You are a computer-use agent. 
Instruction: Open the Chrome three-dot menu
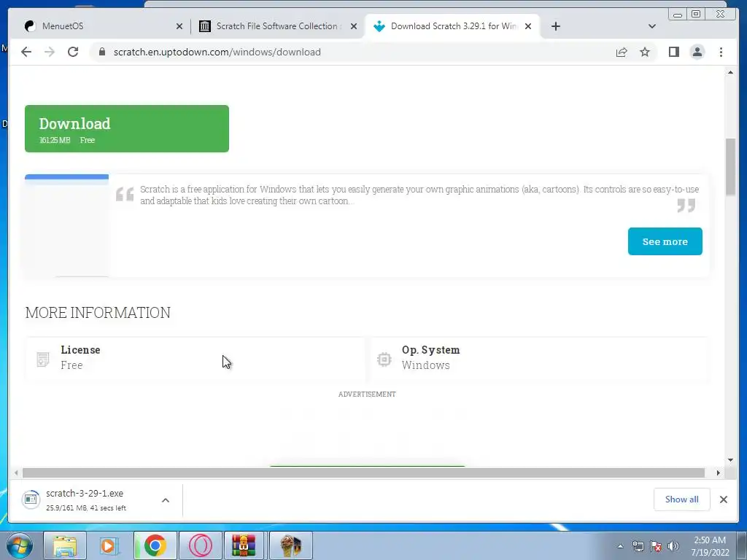coord(721,52)
